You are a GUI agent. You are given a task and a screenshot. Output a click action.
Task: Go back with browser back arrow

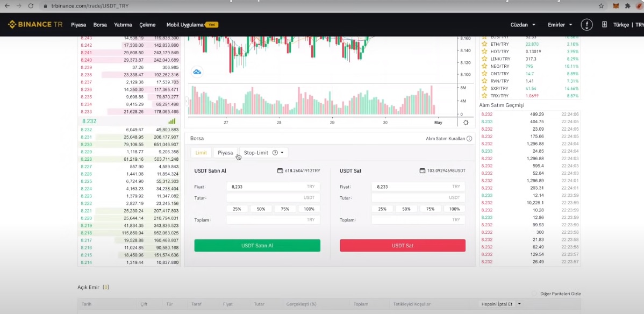(8, 6)
